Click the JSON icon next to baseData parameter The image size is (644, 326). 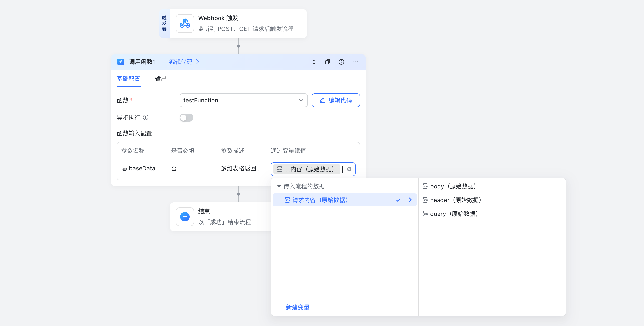tap(124, 168)
